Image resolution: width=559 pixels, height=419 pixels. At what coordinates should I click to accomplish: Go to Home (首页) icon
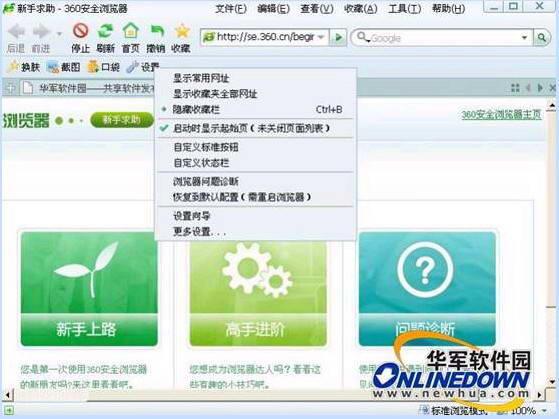point(130,31)
